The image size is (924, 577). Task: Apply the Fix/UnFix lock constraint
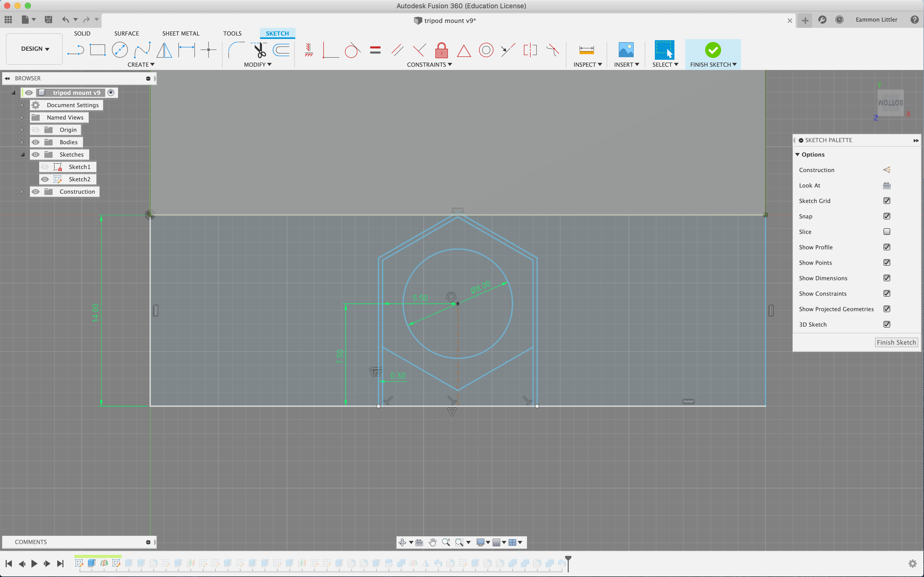[441, 50]
